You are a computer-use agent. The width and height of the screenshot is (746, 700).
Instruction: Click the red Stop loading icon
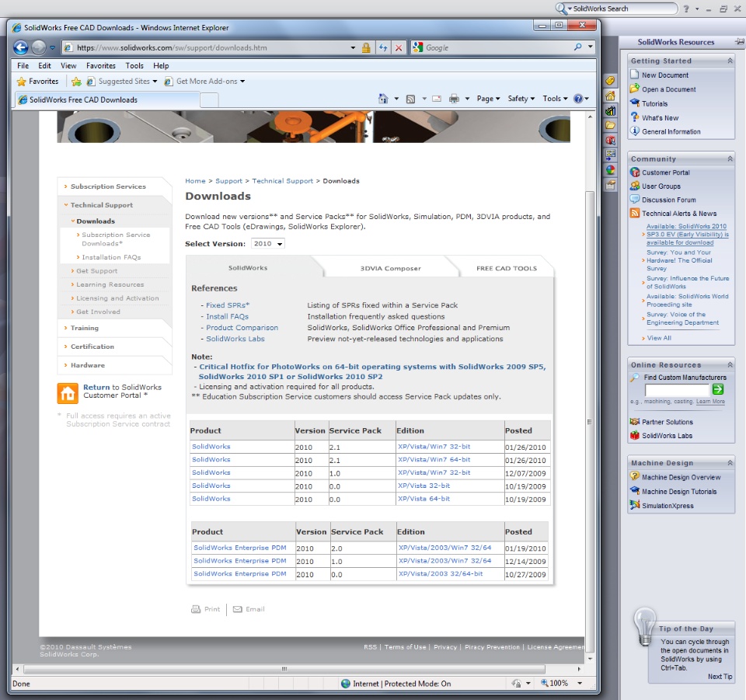point(399,47)
